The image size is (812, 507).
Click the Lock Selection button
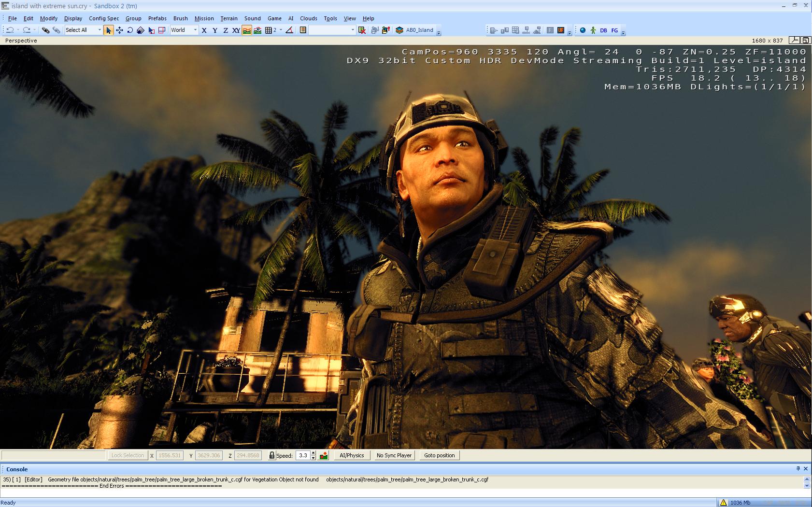coord(128,455)
